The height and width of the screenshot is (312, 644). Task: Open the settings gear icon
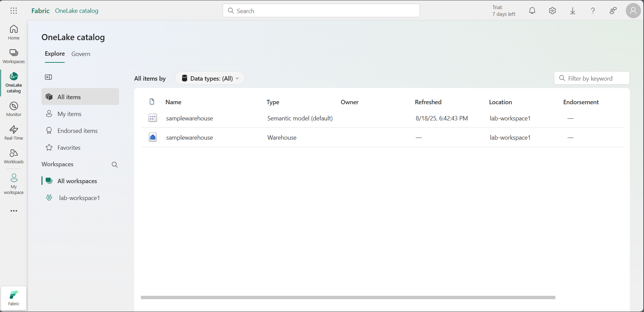pos(552,11)
